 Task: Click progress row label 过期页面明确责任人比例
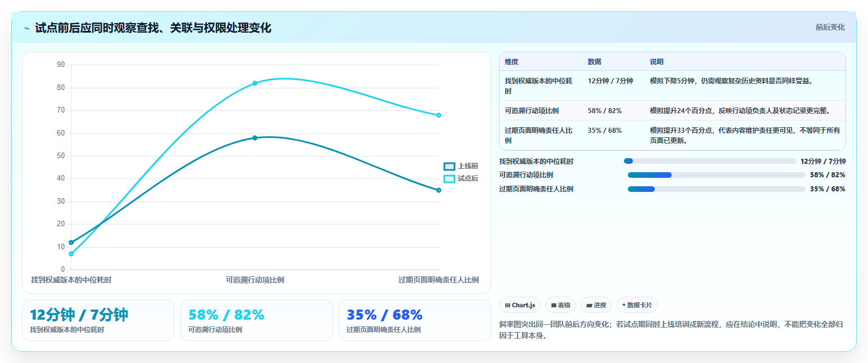click(536, 189)
